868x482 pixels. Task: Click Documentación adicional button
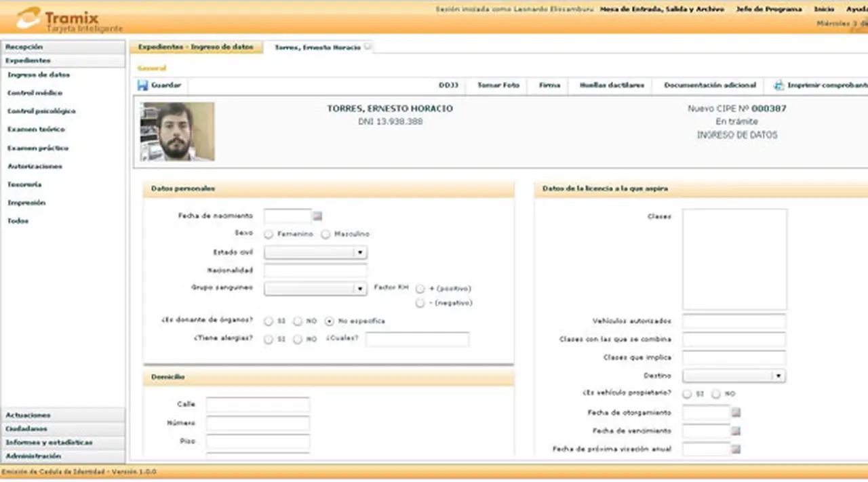[x=710, y=85]
